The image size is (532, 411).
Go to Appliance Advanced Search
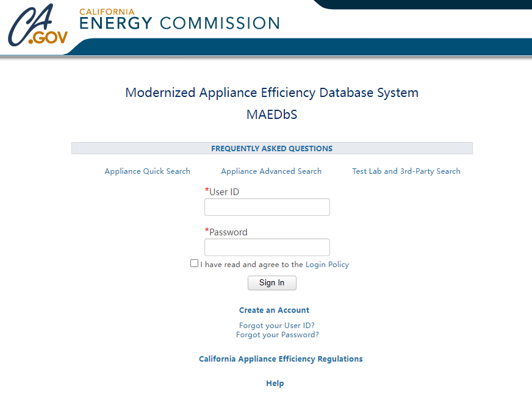[x=271, y=171]
